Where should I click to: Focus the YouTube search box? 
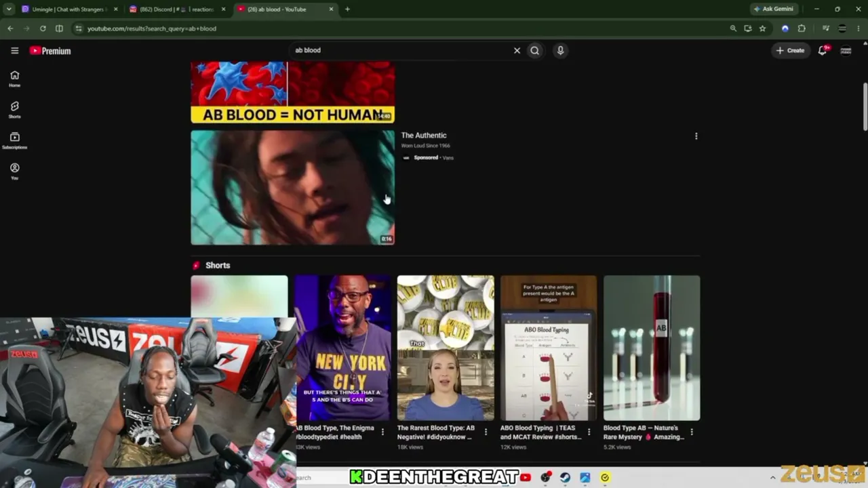coord(400,50)
